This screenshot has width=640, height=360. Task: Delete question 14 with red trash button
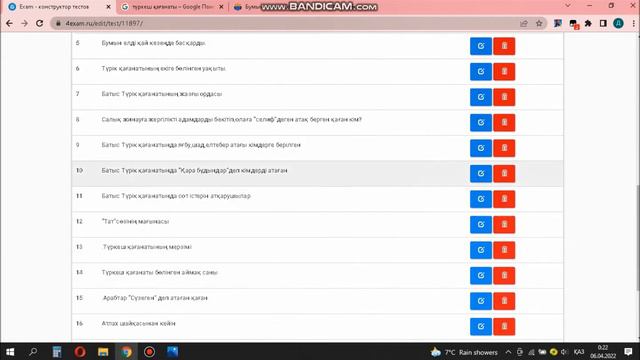[x=504, y=276]
